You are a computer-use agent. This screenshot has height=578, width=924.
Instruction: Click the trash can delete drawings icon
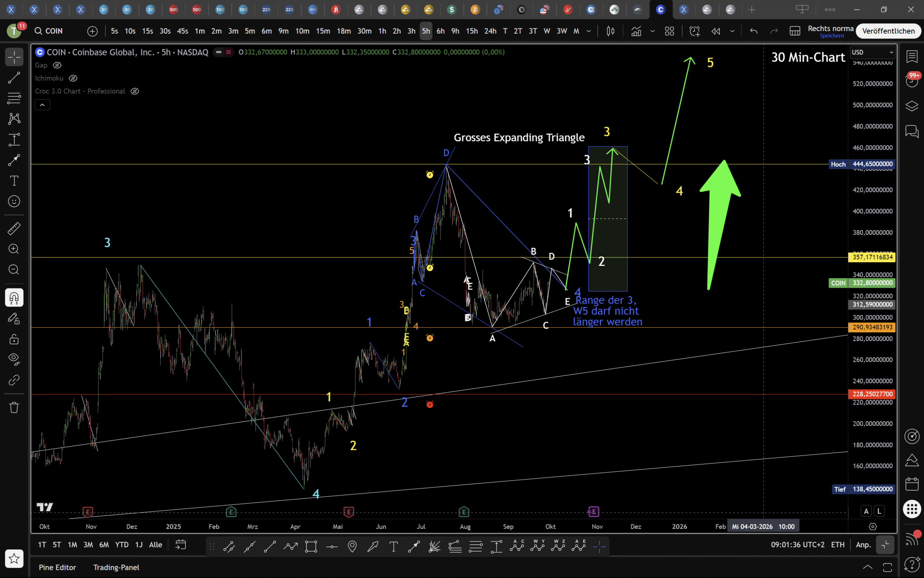(14, 407)
